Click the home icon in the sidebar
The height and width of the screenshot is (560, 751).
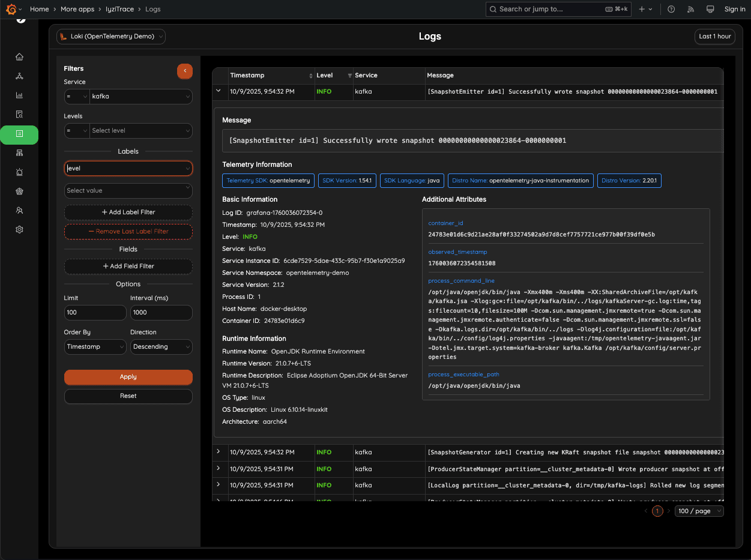19,56
